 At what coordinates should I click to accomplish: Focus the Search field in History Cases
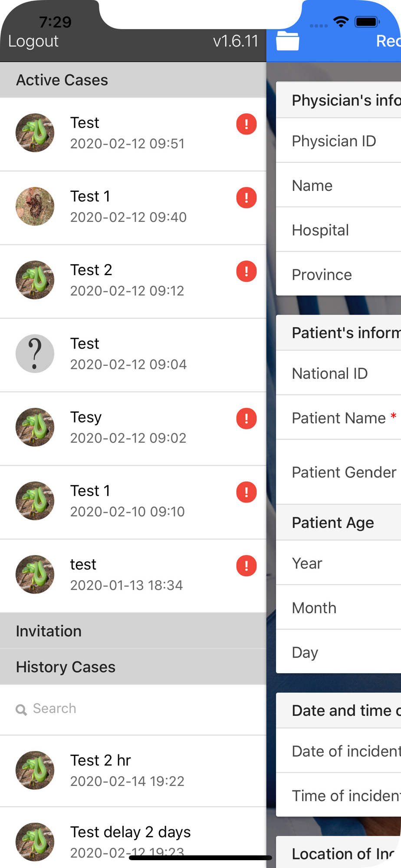133,709
